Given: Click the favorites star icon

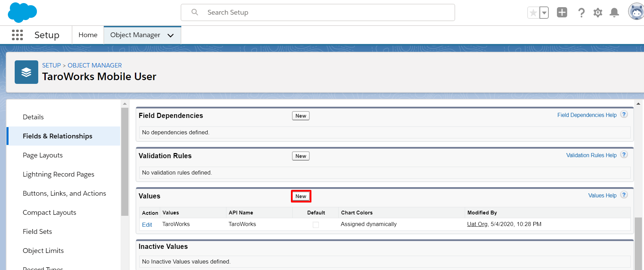Looking at the screenshot, I should tap(533, 13).
